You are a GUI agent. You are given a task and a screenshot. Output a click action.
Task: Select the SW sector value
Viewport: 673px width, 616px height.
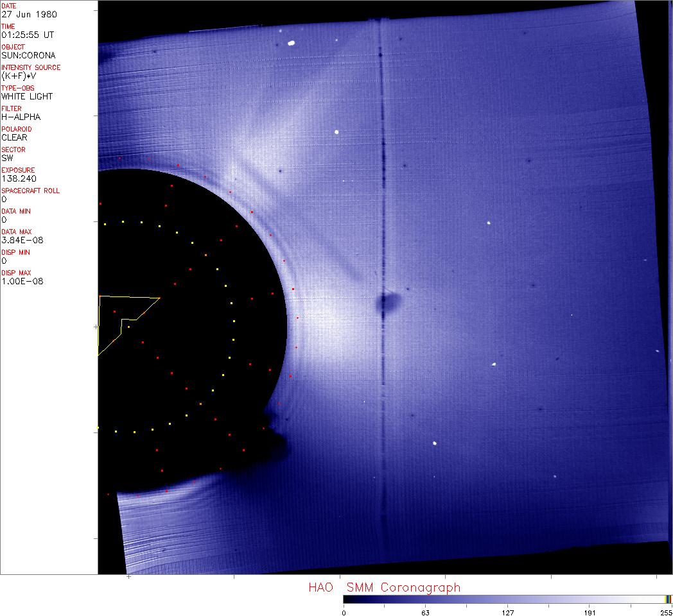[x=7, y=158]
